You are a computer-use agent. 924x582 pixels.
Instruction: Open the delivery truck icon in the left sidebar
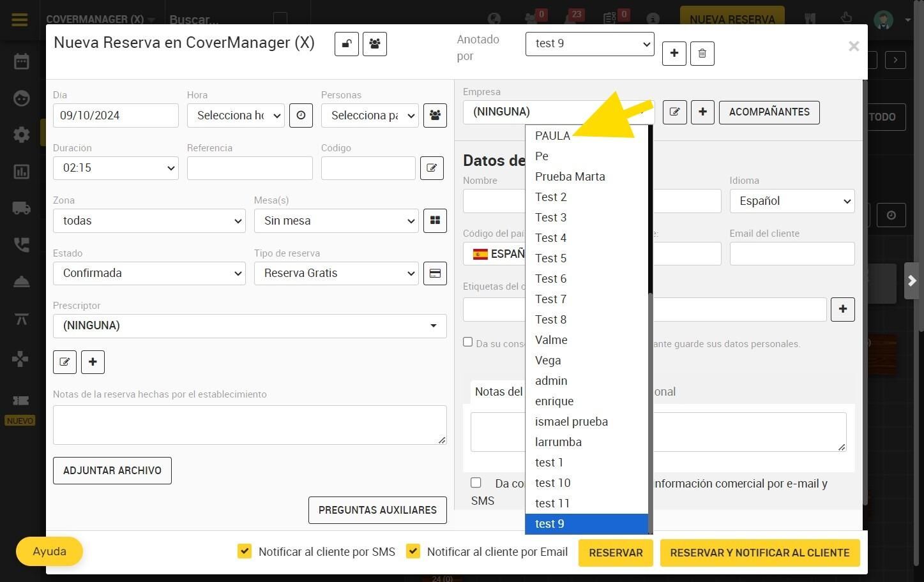pyautogui.click(x=21, y=208)
